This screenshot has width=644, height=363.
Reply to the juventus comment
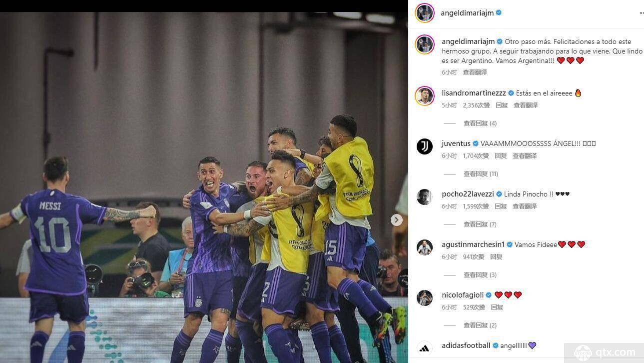pos(501,156)
